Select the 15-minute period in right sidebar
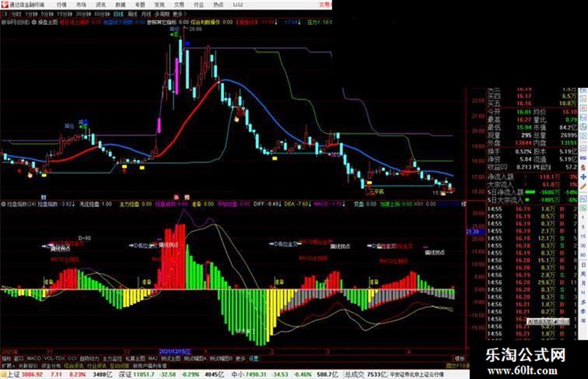Screen dimensions: 588x379 tap(583, 236)
